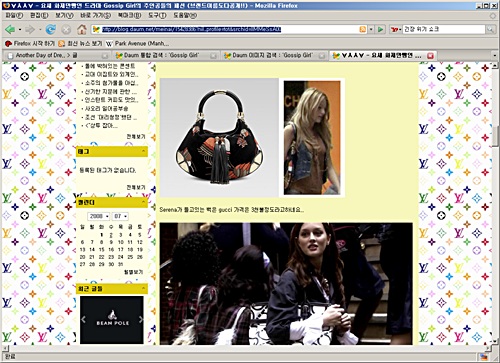Open the Park Avenue (Manh... bookmark

click(x=137, y=43)
